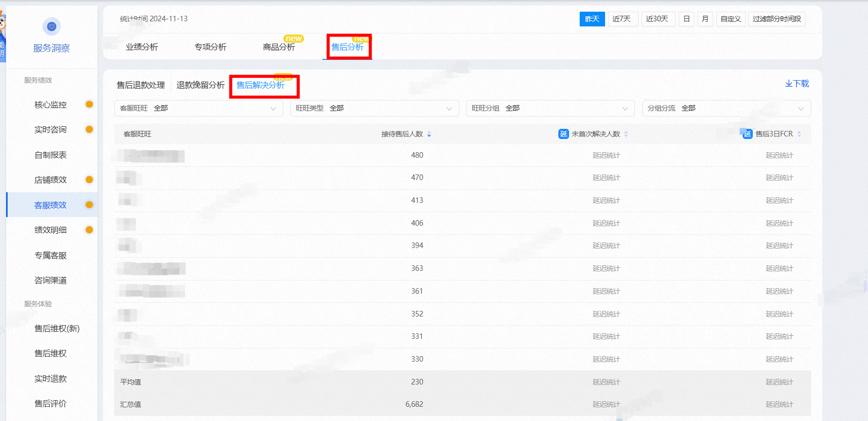Click the 361 value in the table
Viewport: 868px width, 421px height.
click(417, 291)
